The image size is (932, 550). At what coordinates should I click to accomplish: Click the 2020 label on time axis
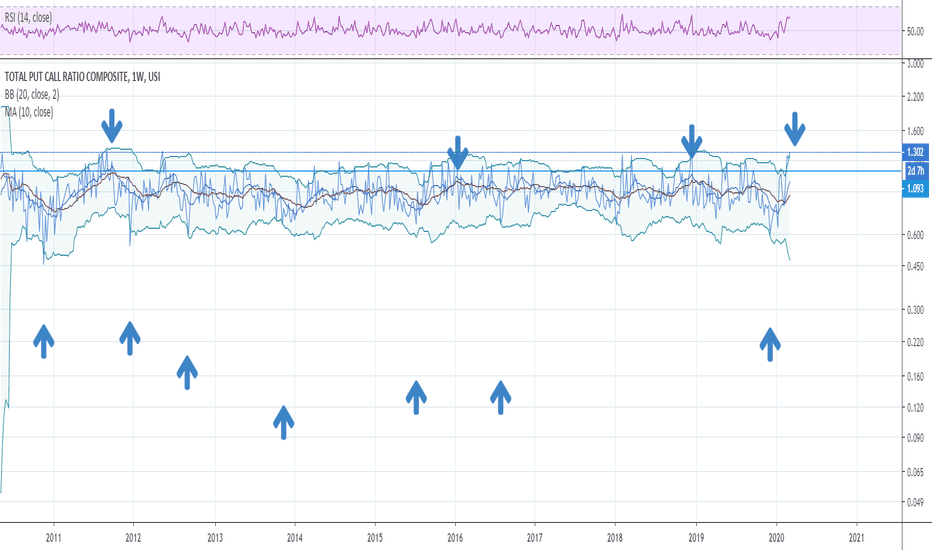pos(776,538)
